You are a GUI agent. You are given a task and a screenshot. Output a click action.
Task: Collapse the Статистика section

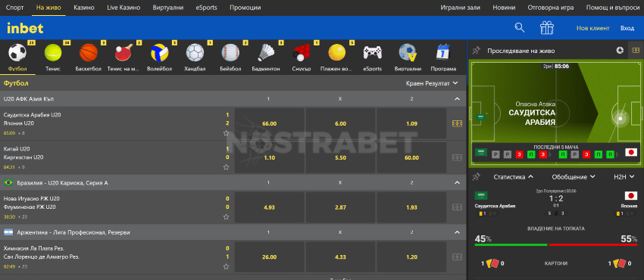[x=514, y=177]
